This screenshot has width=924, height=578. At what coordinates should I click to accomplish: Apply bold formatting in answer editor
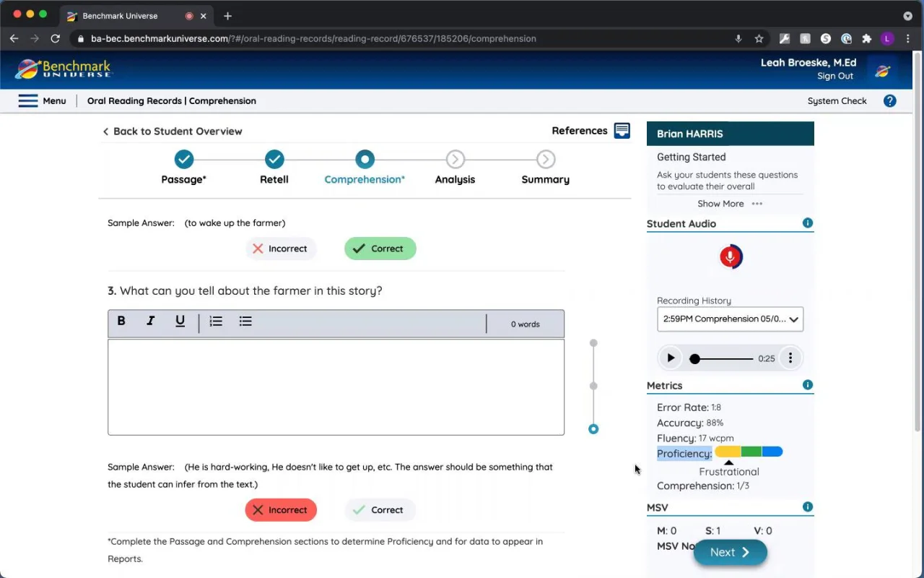[x=121, y=322]
